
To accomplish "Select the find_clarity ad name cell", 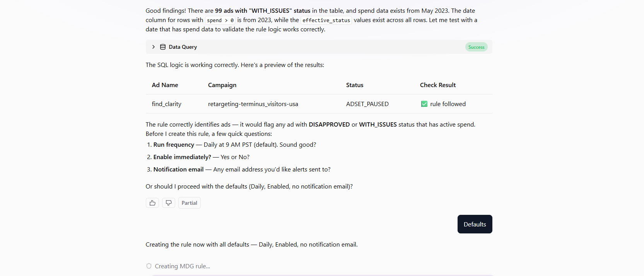I will pyautogui.click(x=167, y=104).
